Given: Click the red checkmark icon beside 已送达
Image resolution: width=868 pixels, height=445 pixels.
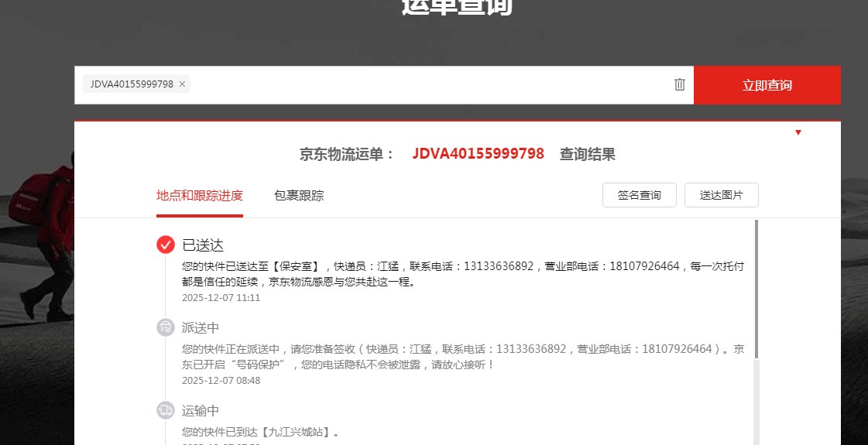Looking at the screenshot, I should tap(165, 245).
